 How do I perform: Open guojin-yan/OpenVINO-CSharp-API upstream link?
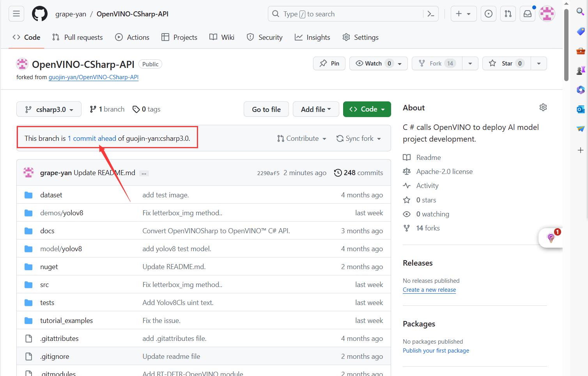[x=94, y=77]
